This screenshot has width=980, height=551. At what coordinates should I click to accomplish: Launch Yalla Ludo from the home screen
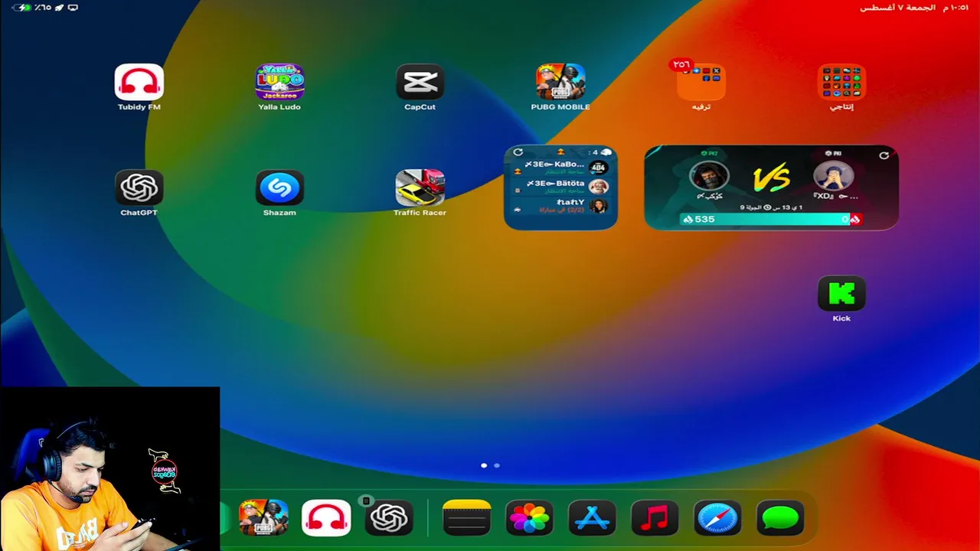[279, 82]
